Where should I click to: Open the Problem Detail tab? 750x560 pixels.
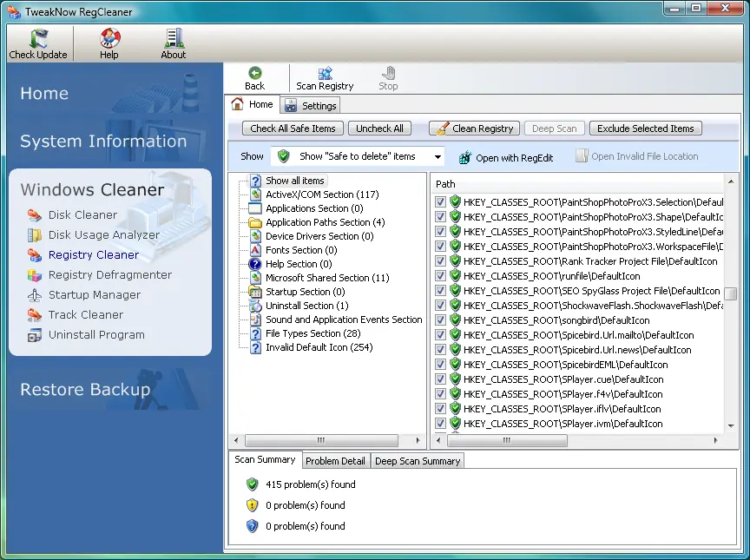335,461
